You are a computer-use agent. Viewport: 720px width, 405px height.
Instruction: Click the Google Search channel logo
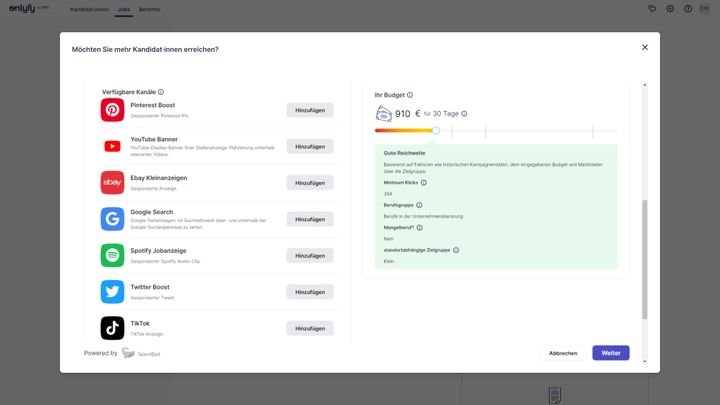tap(112, 219)
